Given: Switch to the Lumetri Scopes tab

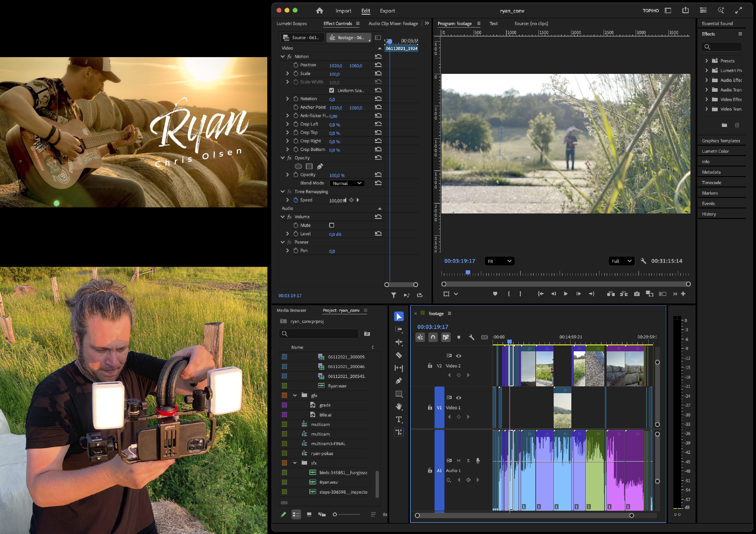Looking at the screenshot, I should click(292, 24).
